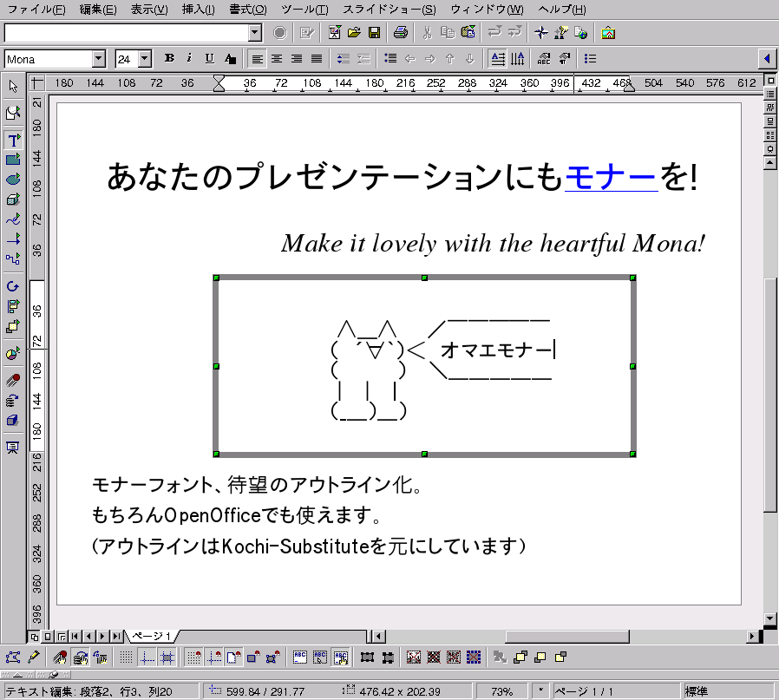Image resolution: width=779 pixels, height=700 pixels.
Task: Expand the font size 24 dropdown
Action: [144, 59]
